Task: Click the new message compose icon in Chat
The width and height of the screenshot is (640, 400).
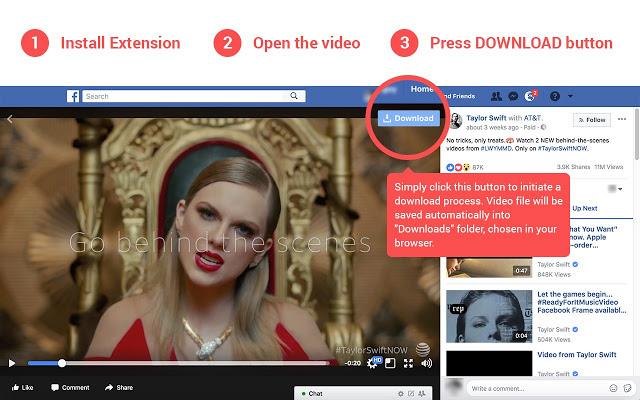Action: (411, 393)
